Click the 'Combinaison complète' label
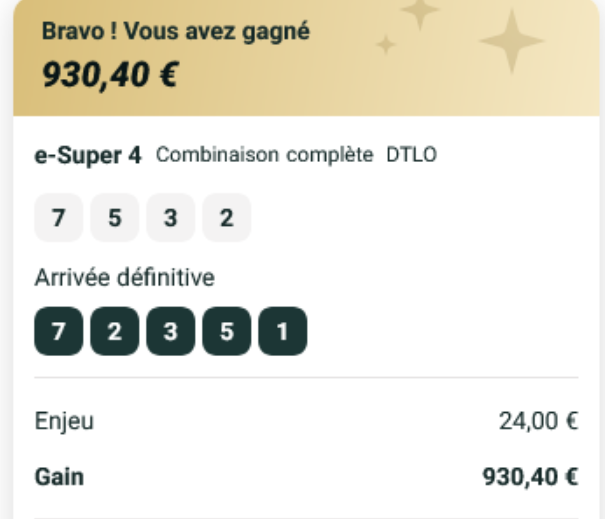 coord(264,156)
